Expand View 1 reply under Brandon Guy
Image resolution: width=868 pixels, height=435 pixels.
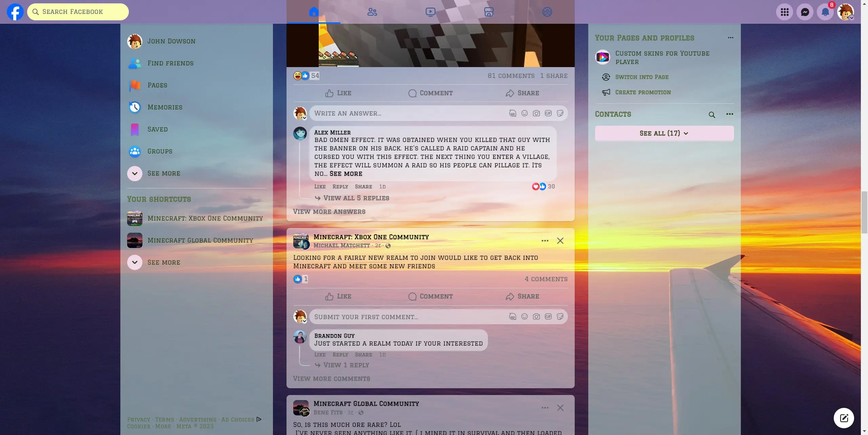point(342,365)
